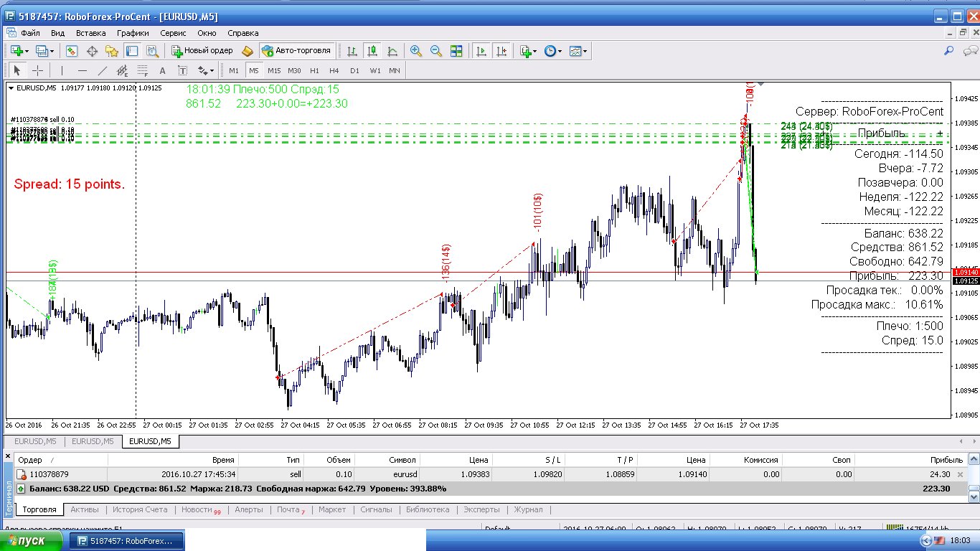The image size is (980, 551).
Task: Toggle chart auto-scroll to latest bar
Action: point(481,51)
